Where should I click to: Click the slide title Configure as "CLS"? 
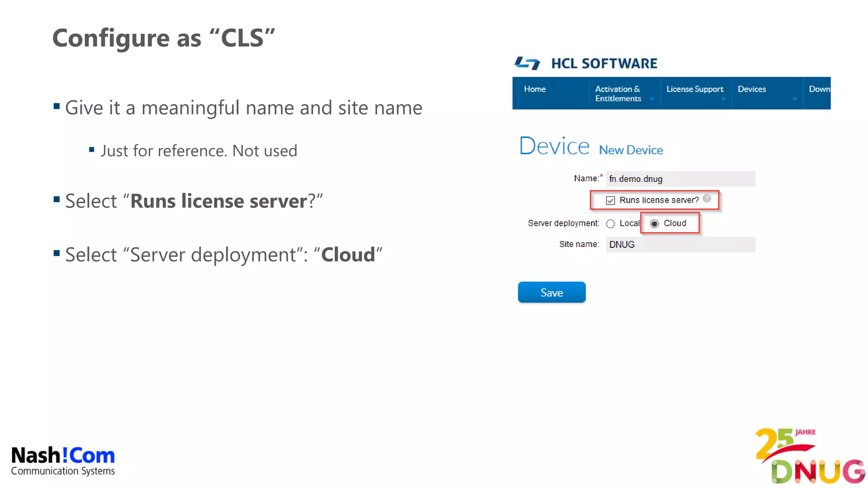click(x=164, y=38)
